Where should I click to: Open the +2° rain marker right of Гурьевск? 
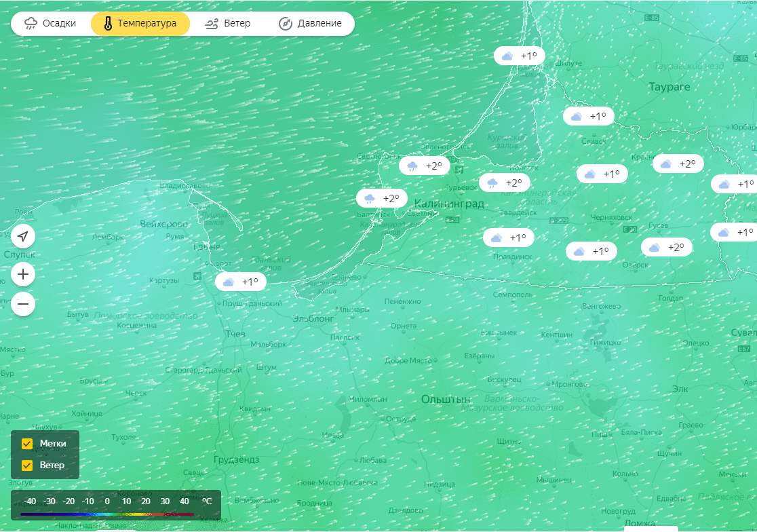[505, 183]
